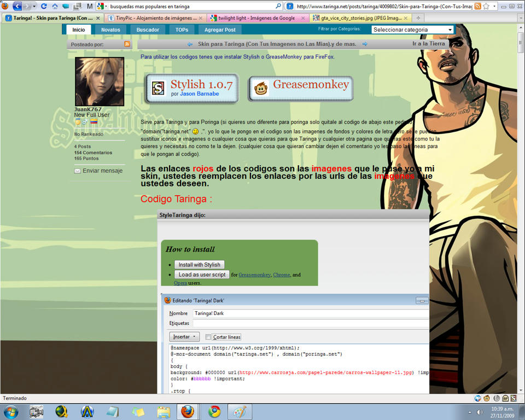The height and width of the screenshot is (420, 525).
Task: Click the volume speaker tray icon
Action: tap(480, 412)
